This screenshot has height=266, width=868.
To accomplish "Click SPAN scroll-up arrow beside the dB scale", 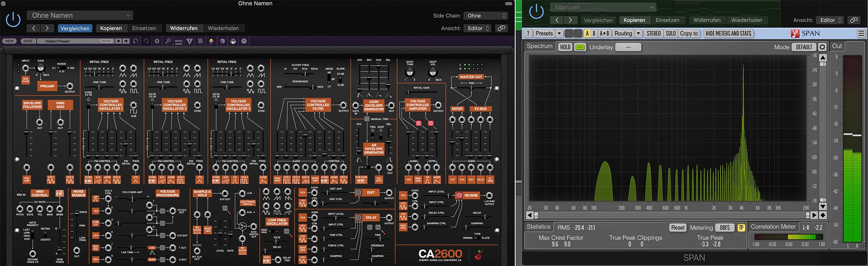I will [x=823, y=57].
